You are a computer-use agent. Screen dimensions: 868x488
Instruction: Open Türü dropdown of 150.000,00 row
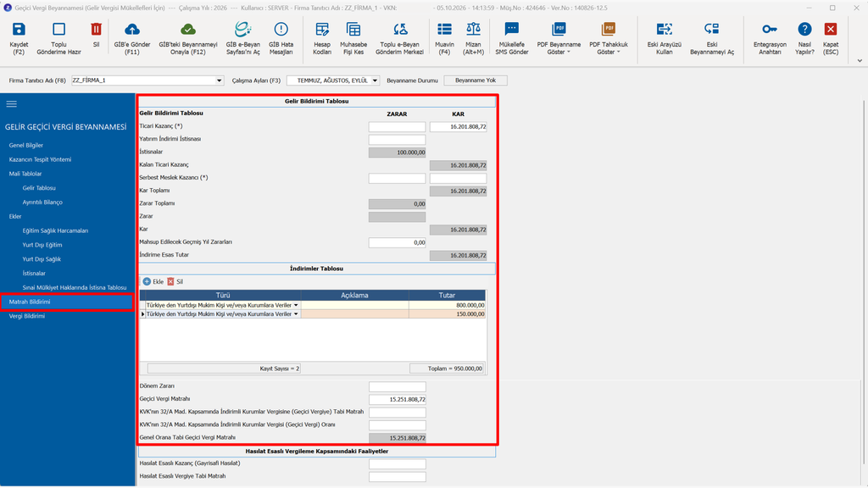click(296, 314)
